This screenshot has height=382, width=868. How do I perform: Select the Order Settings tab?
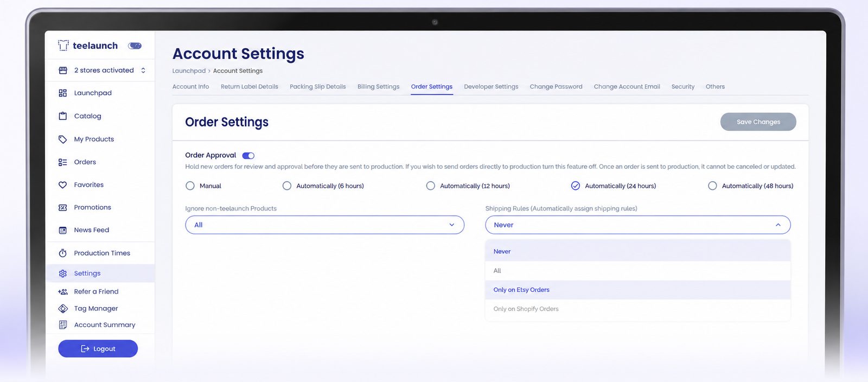(432, 87)
